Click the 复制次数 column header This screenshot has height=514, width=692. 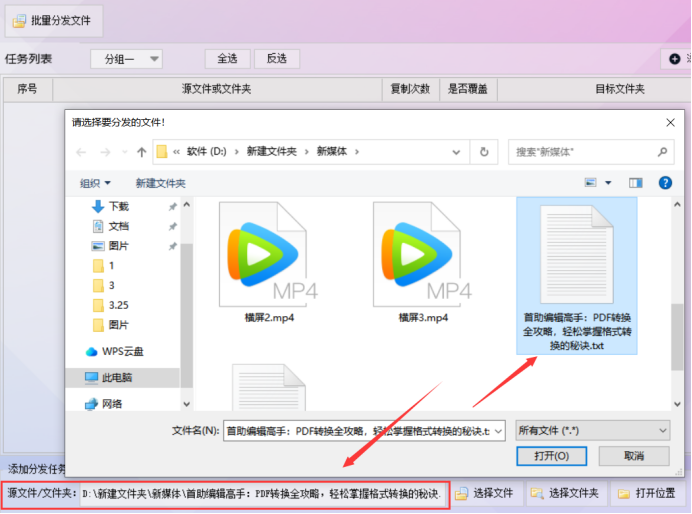click(410, 89)
